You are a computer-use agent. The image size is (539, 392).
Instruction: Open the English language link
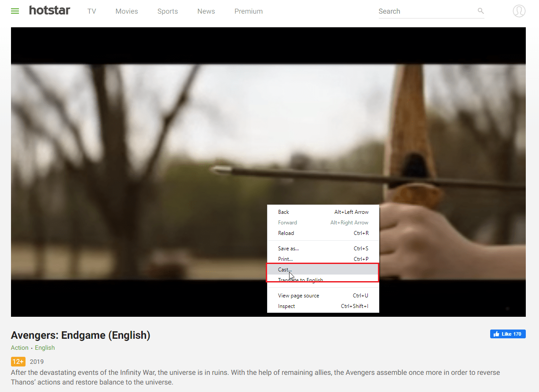point(45,348)
